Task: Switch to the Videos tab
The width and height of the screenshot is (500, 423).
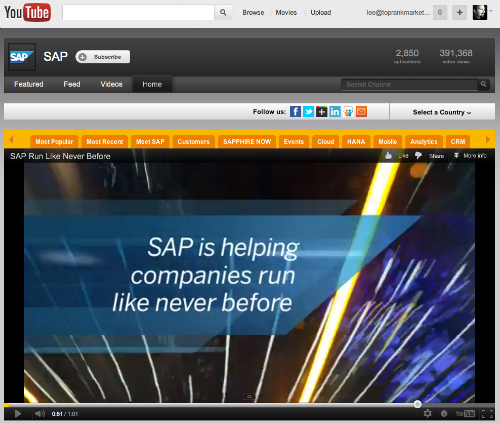Action: (111, 84)
